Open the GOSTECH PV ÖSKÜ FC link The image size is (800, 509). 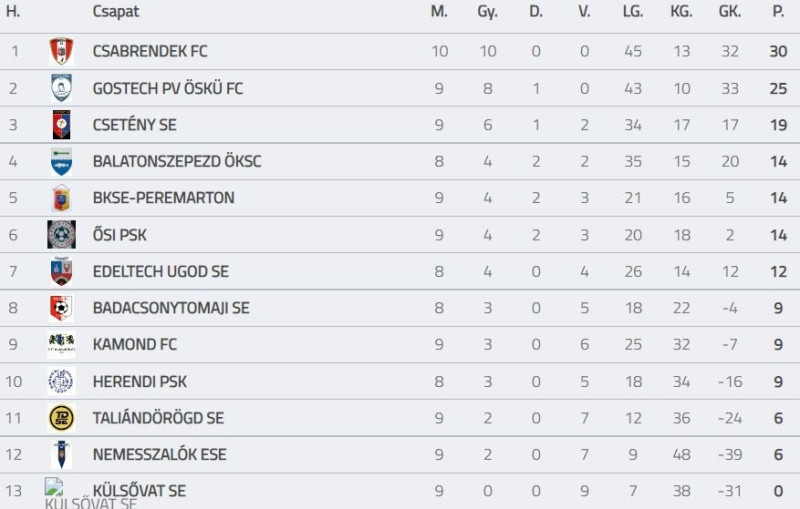tap(167, 88)
